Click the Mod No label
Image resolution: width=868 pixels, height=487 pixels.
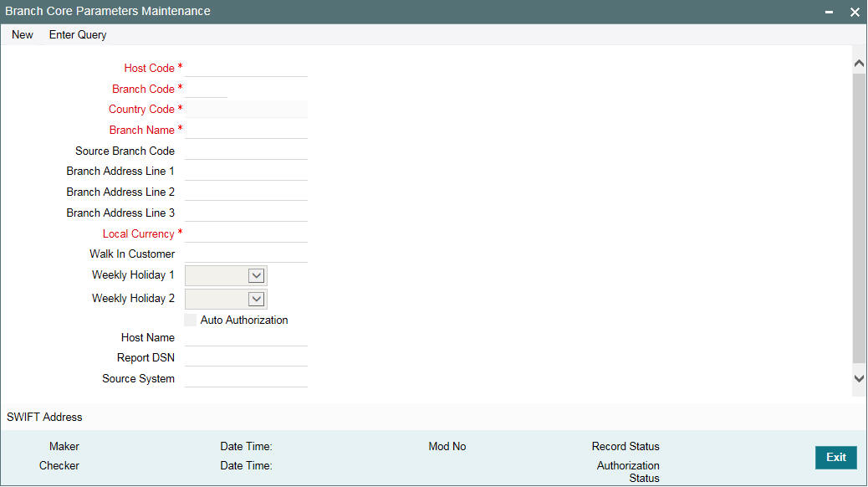coord(447,446)
